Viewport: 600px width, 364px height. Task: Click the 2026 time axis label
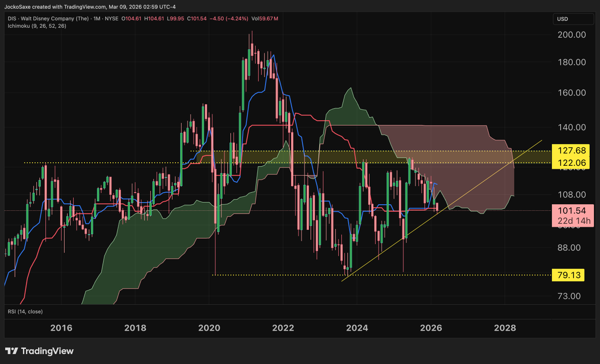431,328
